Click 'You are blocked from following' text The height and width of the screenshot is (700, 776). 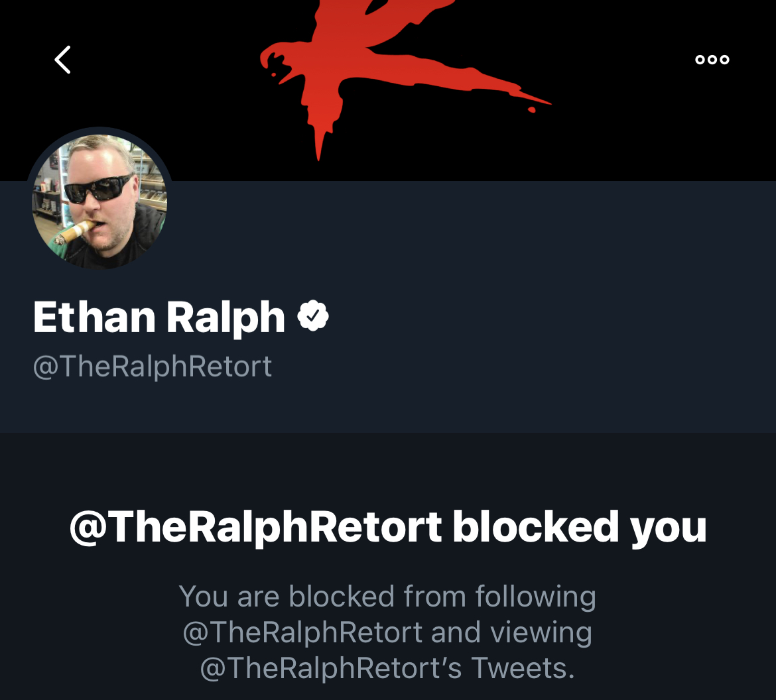click(x=387, y=596)
